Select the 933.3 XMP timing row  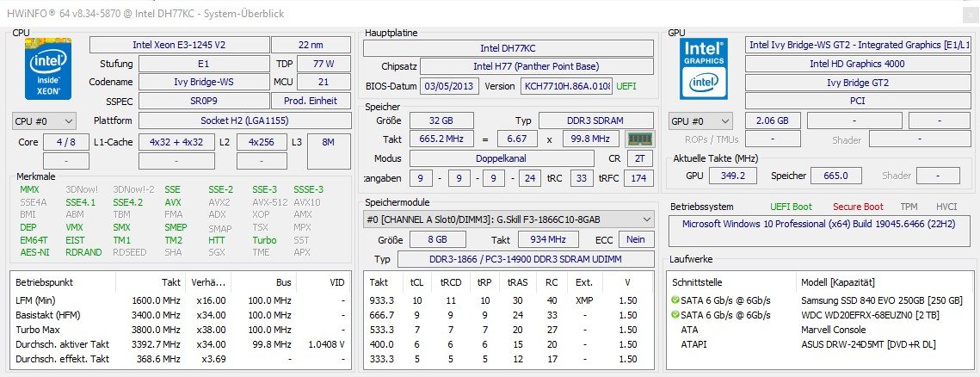click(x=508, y=300)
